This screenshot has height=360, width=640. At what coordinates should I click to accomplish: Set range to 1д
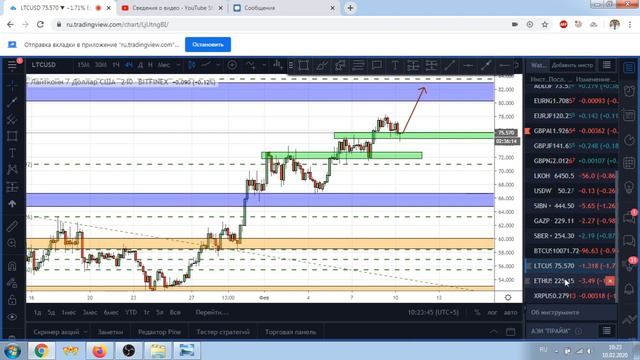(37, 312)
